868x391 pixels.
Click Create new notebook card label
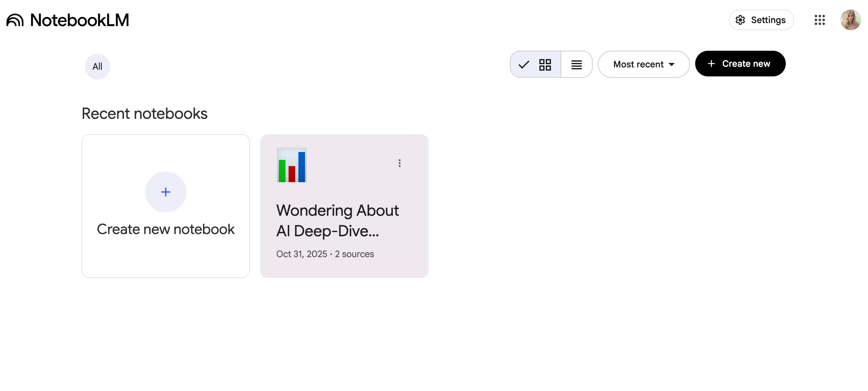click(165, 229)
